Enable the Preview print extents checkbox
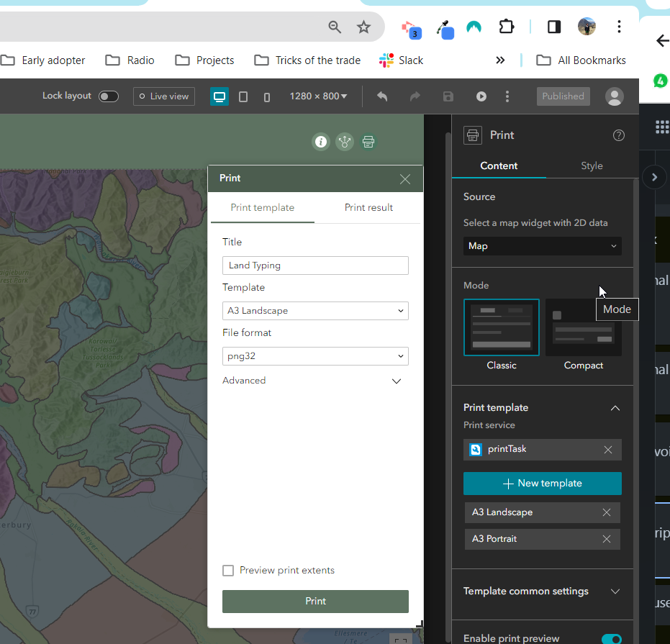Screen dimensions: 670x644 228,570
